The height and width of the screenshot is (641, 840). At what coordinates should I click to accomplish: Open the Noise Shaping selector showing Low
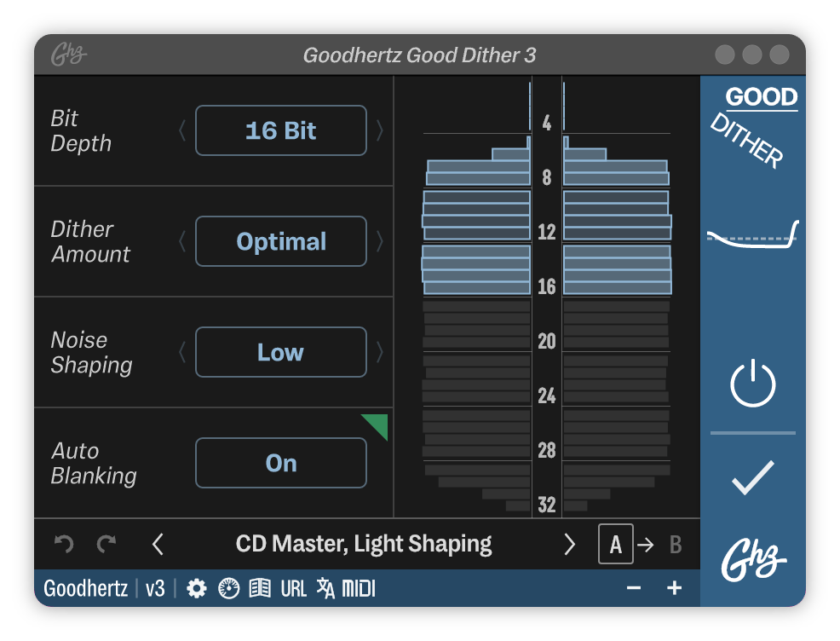pos(280,352)
